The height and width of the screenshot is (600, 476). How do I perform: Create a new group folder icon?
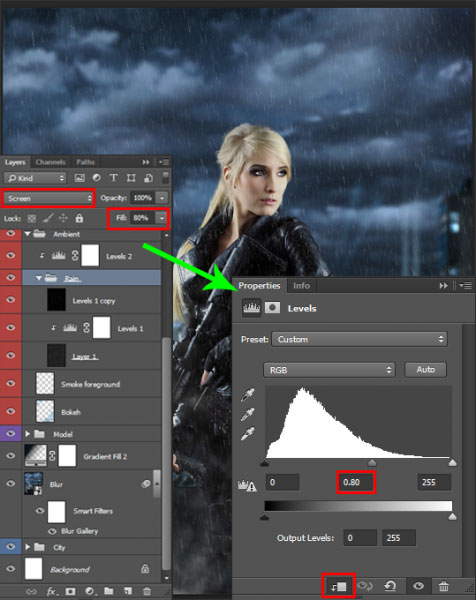[x=109, y=591]
